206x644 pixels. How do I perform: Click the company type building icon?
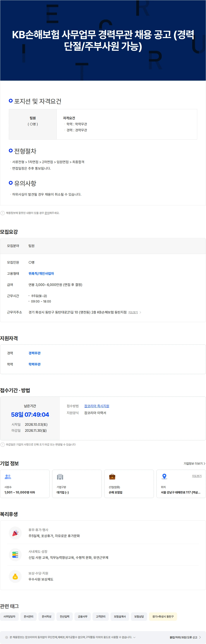(x=60, y=476)
